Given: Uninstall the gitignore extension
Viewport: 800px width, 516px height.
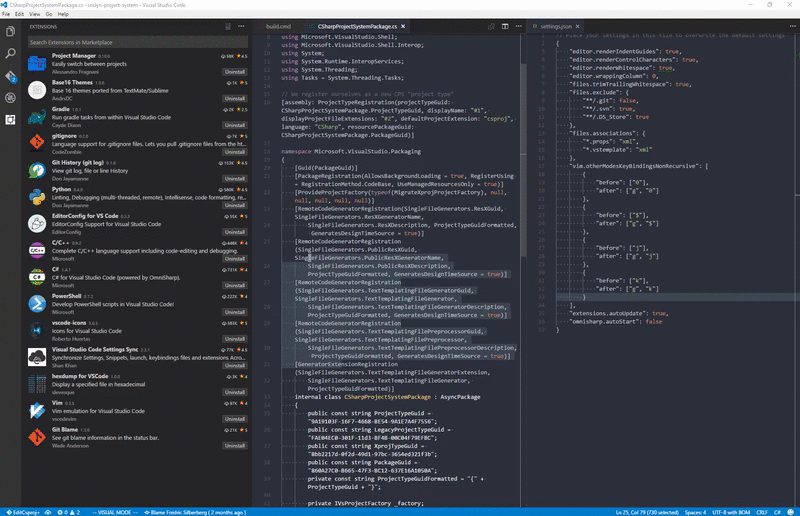Looking at the screenshot, I should (235, 151).
